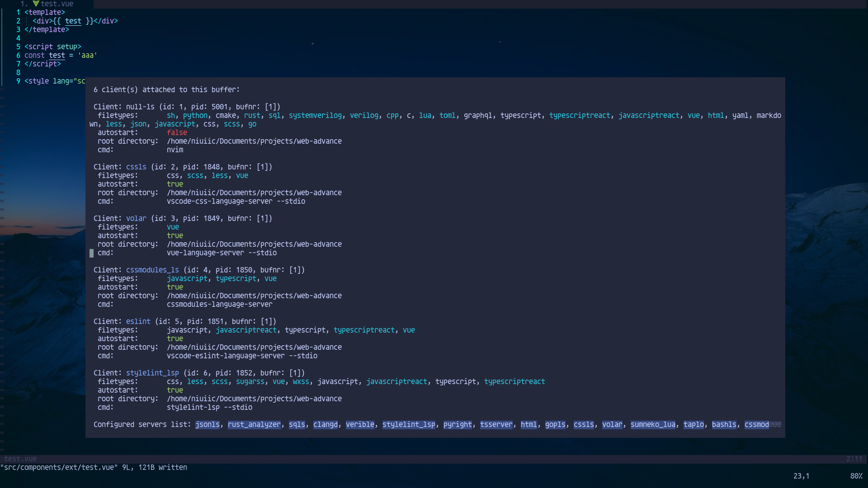Toggle autostart true for the eslint client

(x=175, y=339)
